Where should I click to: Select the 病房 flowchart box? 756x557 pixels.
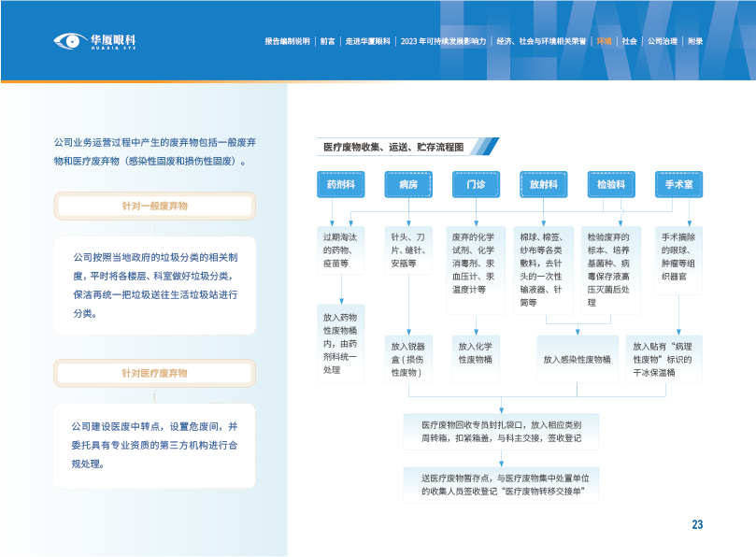pyautogui.click(x=408, y=185)
